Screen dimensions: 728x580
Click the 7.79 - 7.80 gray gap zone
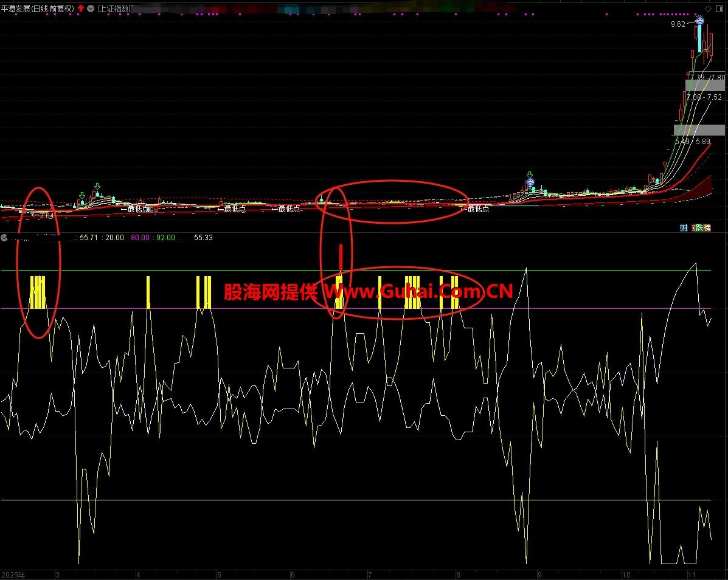[705, 85]
